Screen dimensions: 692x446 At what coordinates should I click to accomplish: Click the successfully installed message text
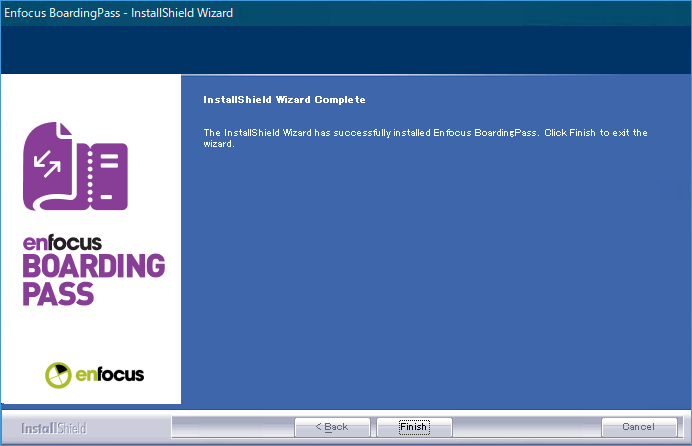tap(425, 138)
